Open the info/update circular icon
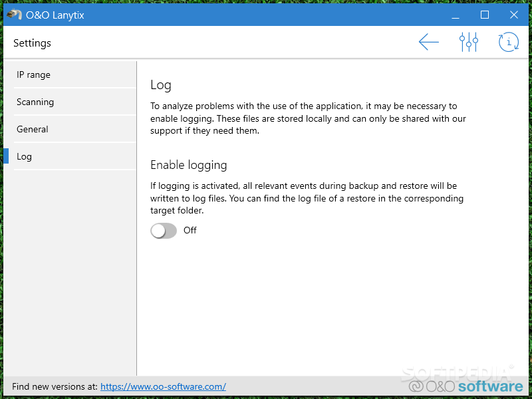Image resolution: width=532 pixels, height=399 pixels. [x=509, y=42]
